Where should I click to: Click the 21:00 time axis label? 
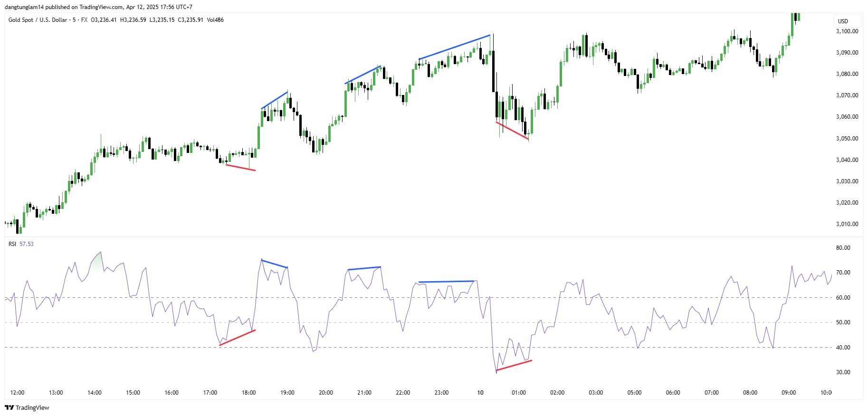coord(364,393)
